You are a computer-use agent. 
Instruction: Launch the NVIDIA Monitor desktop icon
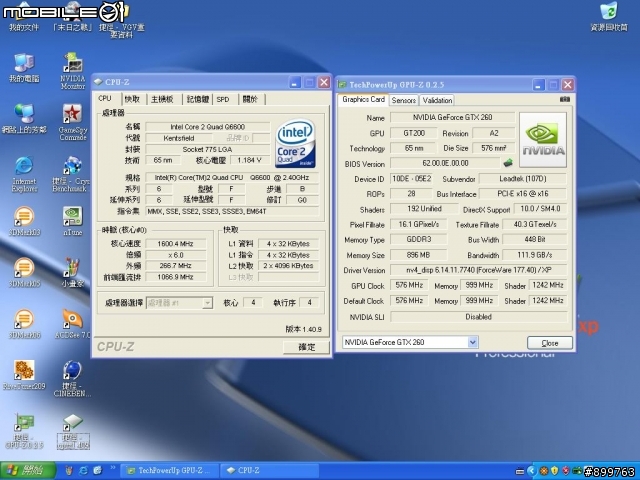click(73, 71)
